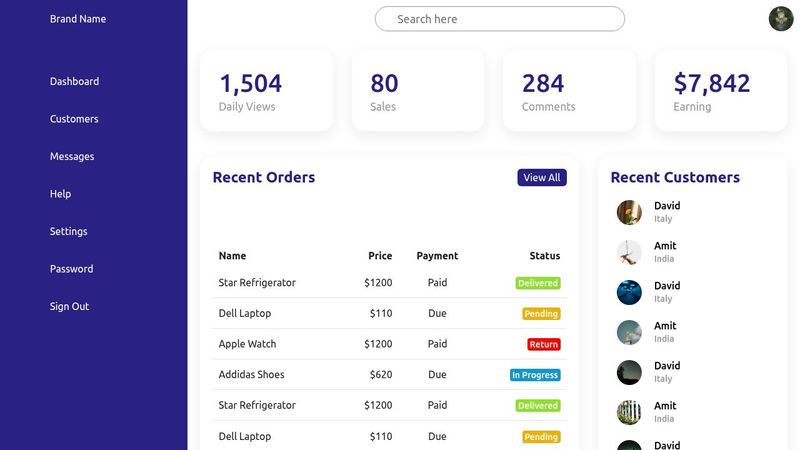The image size is (800, 450).
Task: Click the Comments 284 card
Action: coord(569,91)
